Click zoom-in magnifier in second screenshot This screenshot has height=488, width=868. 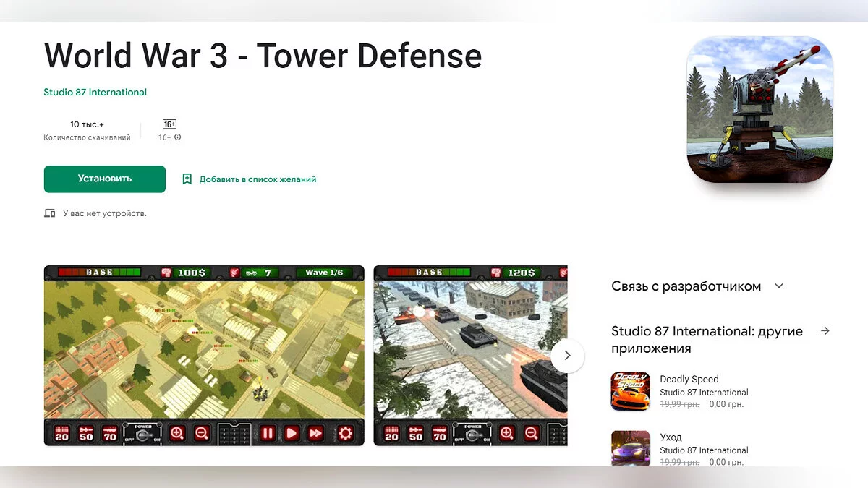tap(507, 433)
